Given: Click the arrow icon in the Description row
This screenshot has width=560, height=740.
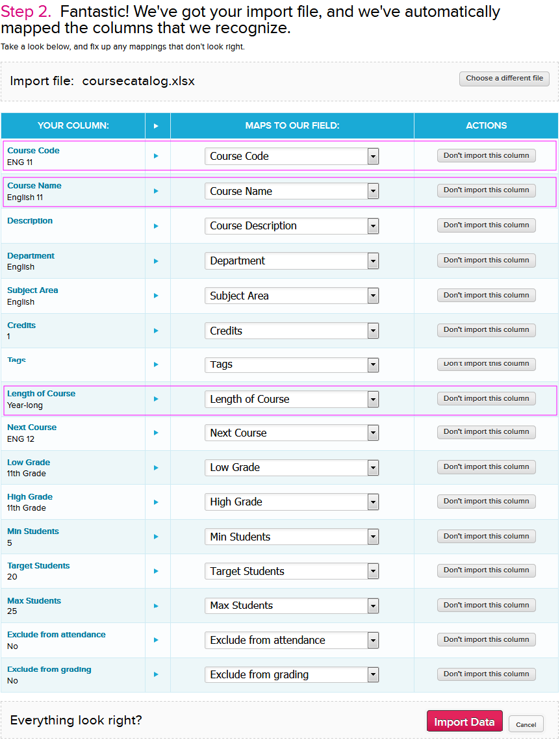Looking at the screenshot, I should coord(156,225).
